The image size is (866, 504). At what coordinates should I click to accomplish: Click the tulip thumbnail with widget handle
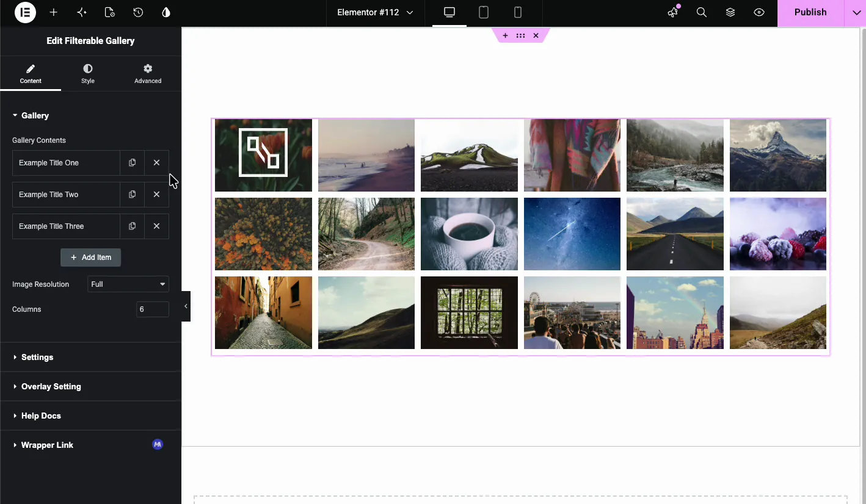pyautogui.click(x=263, y=155)
